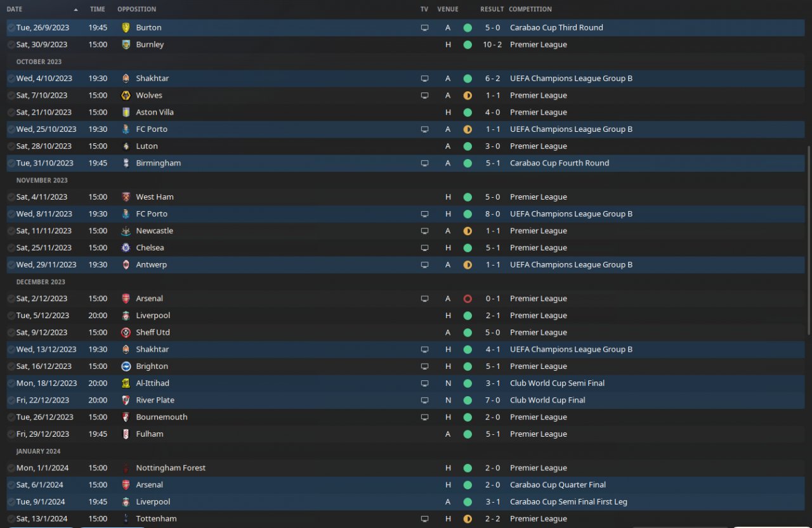Click the Chelsea club badge
This screenshot has width=812, height=528.
pos(126,248)
